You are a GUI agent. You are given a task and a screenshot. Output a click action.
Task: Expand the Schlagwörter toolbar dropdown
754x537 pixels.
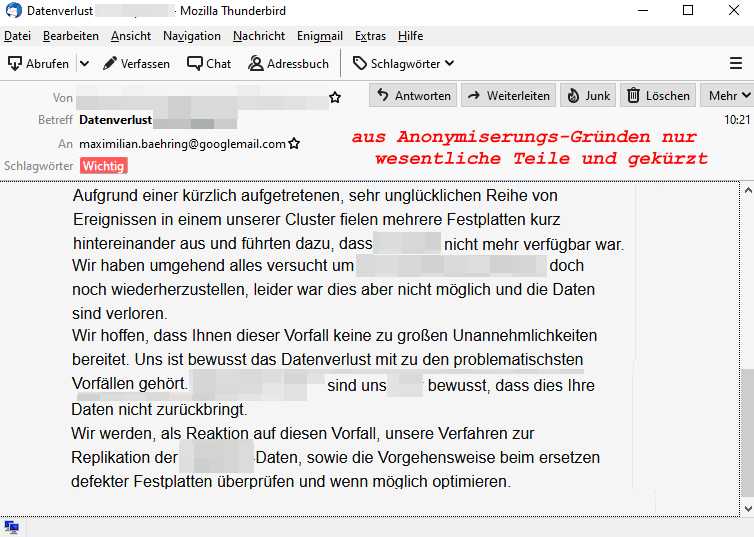[x=403, y=63]
